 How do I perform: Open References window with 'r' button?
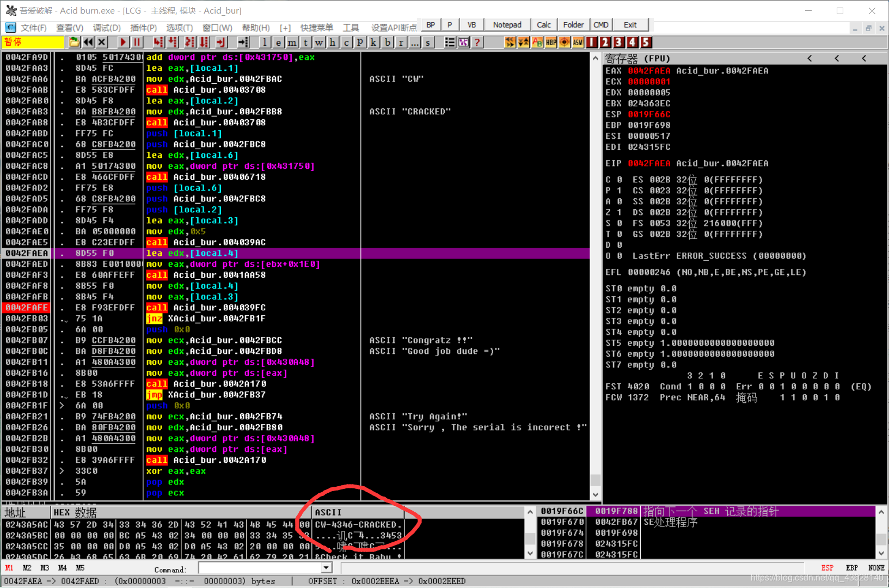[401, 42]
